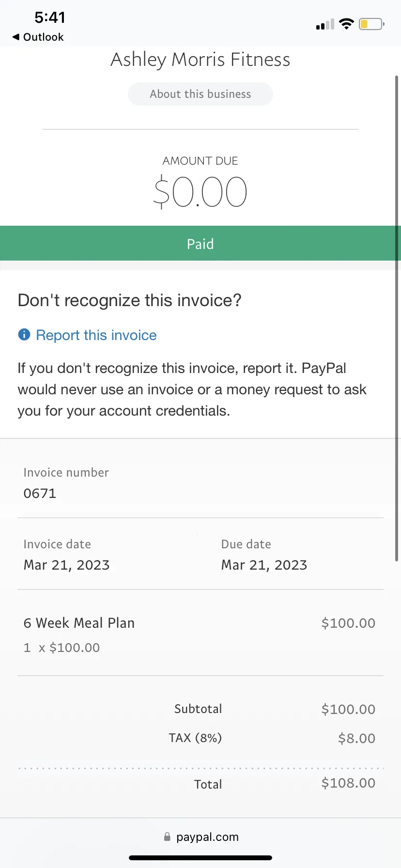Tap the TAX (8%) line

195,738
